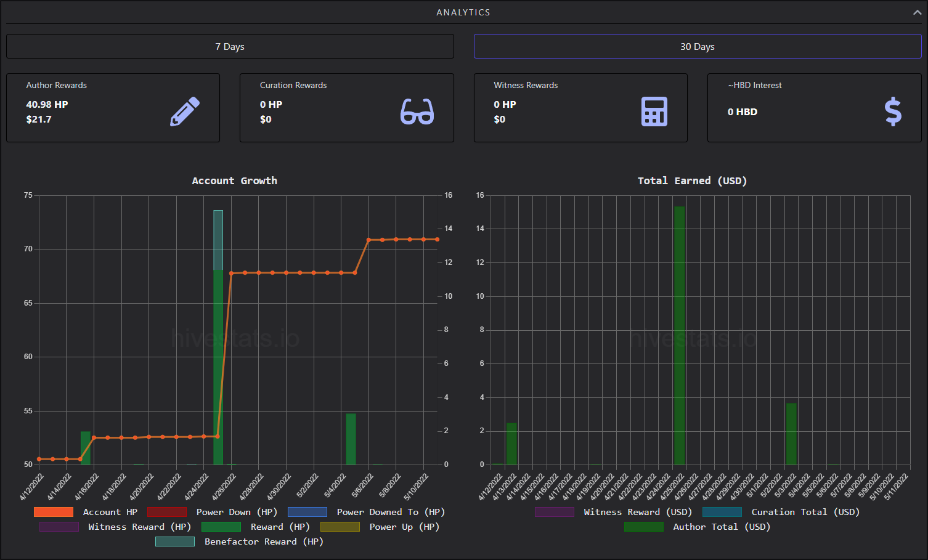Click the 4/13 bar in Total Earned chart
928x560 pixels.
click(x=511, y=444)
